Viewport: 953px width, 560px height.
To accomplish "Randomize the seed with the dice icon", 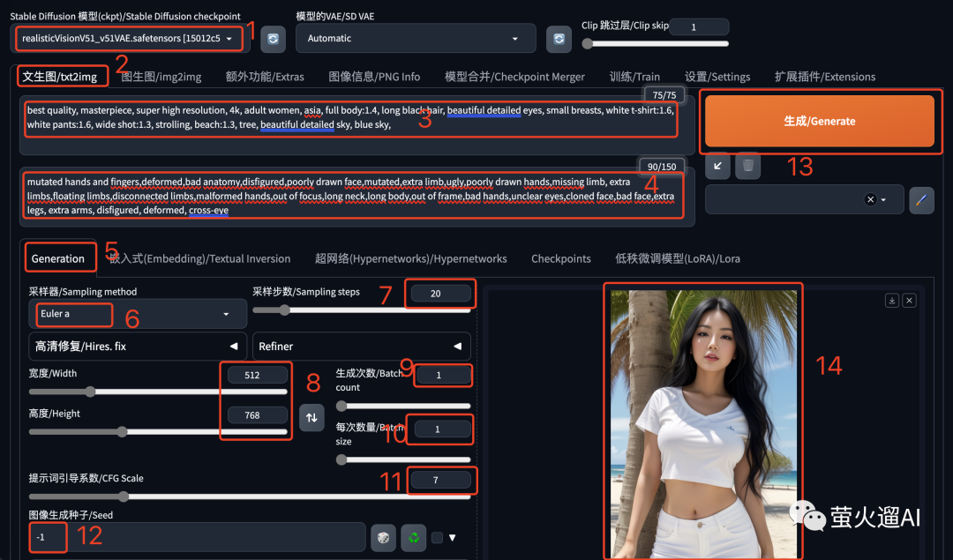I will 384,538.
